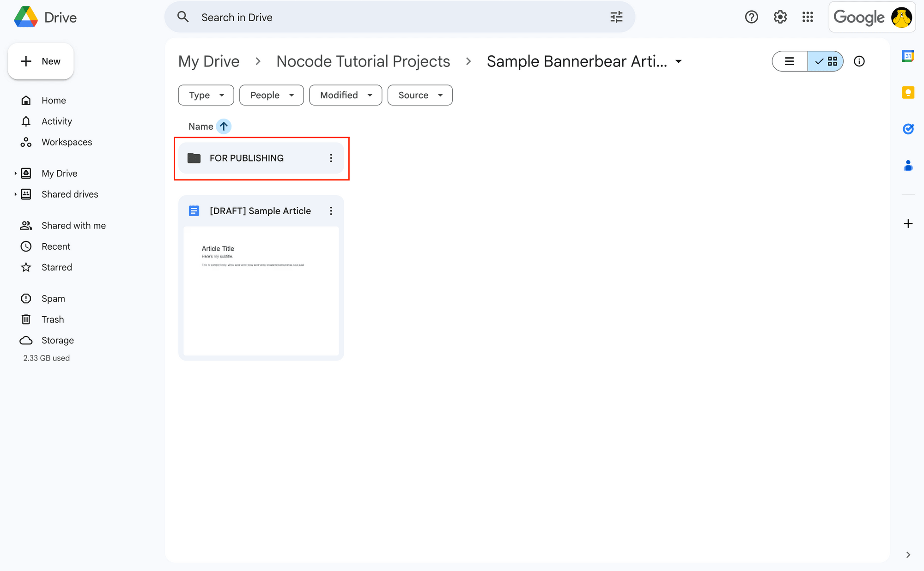Image resolution: width=924 pixels, height=571 pixels.
Task: Expand My Drive tree in sidebar
Action: tap(15, 174)
